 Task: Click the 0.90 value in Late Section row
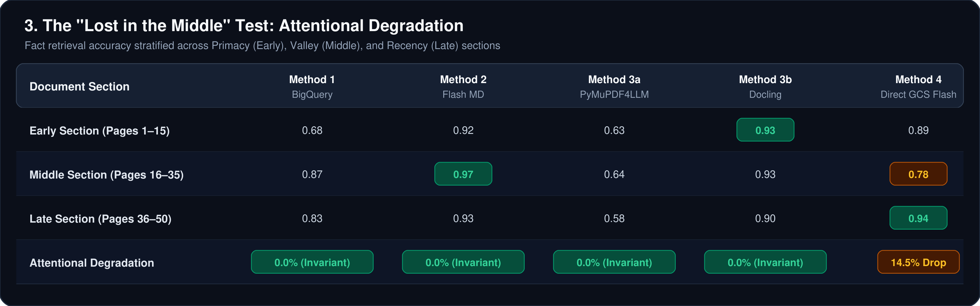tap(765, 218)
